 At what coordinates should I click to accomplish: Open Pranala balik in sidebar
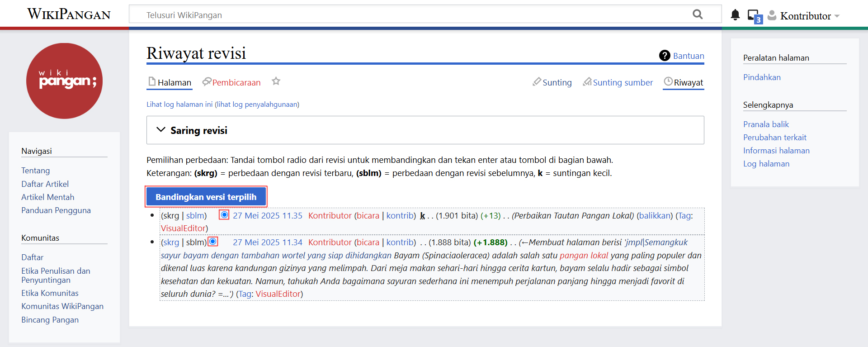pyautogui.click(x=766, y=124)
